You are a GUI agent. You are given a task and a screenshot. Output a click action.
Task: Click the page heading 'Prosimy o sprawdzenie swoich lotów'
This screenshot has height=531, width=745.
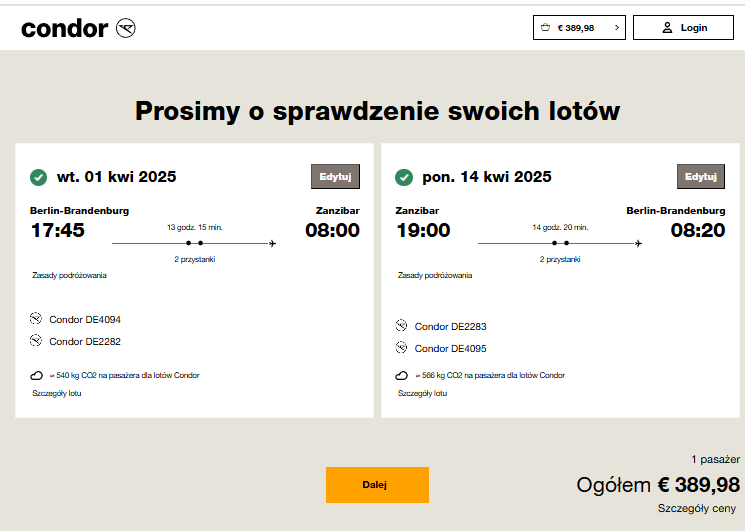pos(377,111)
